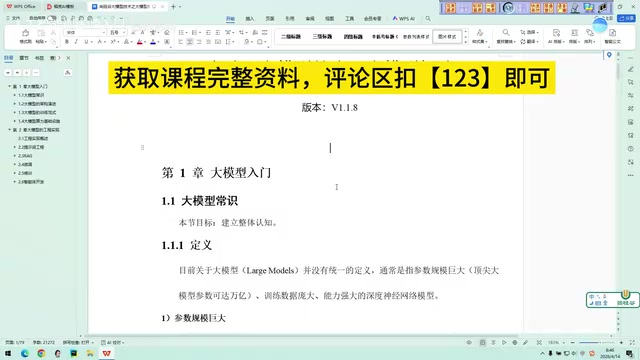
Task: Click the AI layout (AI 排版) icon
Action: [556, 33]
